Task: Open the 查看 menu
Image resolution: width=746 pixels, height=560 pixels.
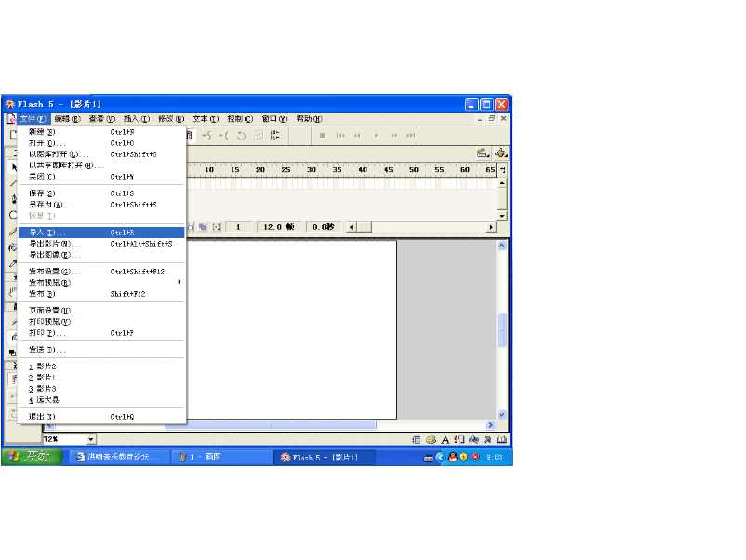Action: point(101,118)
